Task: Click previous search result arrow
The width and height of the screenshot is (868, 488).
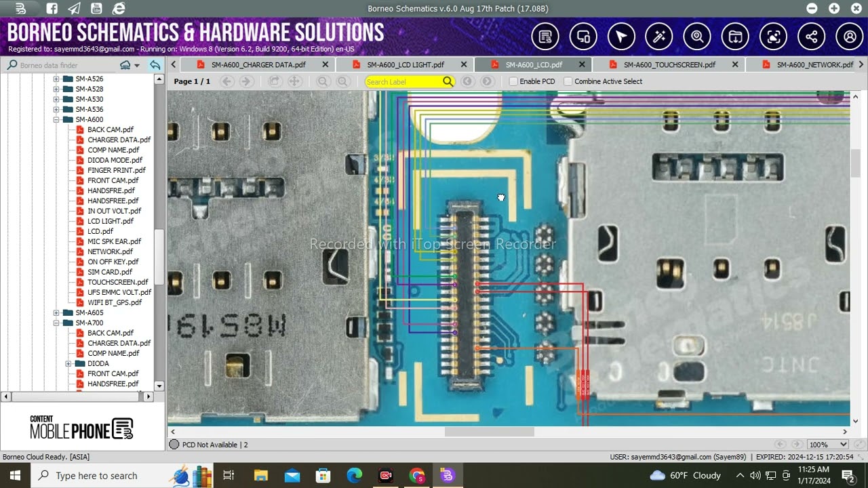Action: 467,81
